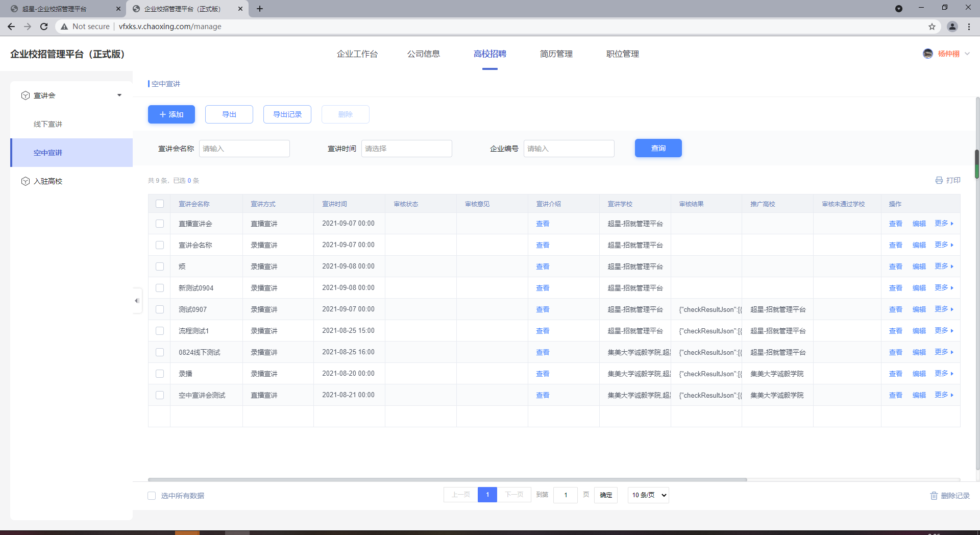Click the trash icon for 删除记录
Viewport: 980px width, 535px height.
934,496
